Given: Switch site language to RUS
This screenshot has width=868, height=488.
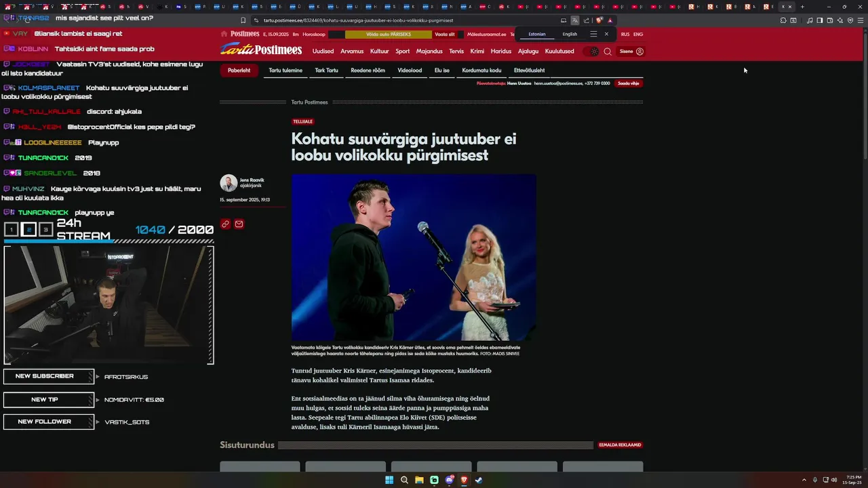Looking at the screenshot, I should pos(625,34).
